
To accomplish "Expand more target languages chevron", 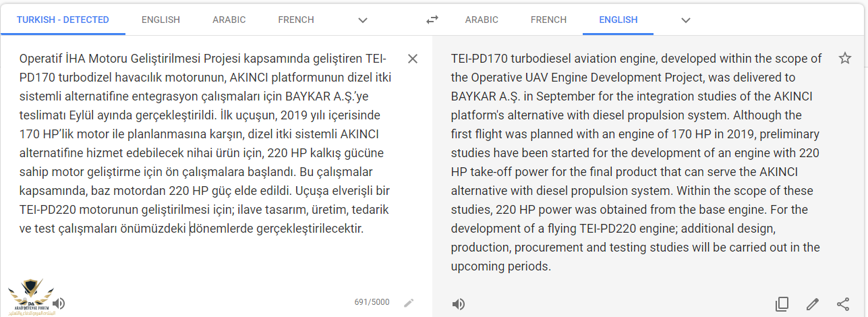I will (x=686, y=20).
